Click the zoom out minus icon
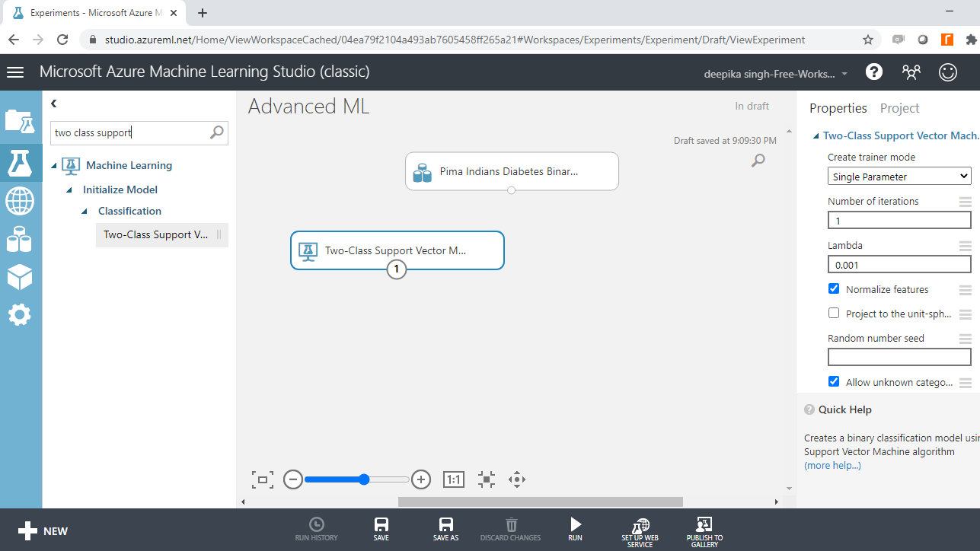Viewport: 980px width, 551px height. [x=293, y=479]
